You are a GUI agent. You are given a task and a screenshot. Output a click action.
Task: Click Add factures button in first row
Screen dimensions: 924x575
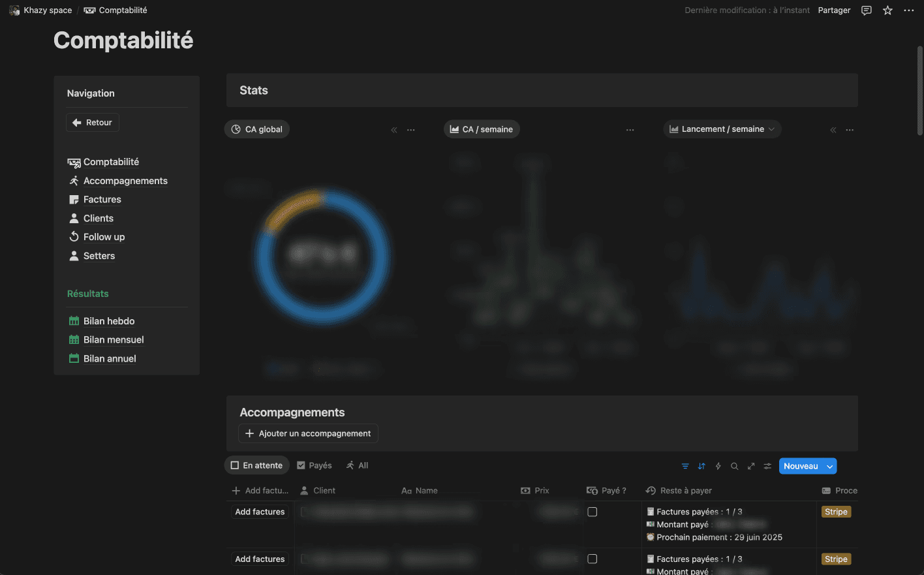coord(260,512)
